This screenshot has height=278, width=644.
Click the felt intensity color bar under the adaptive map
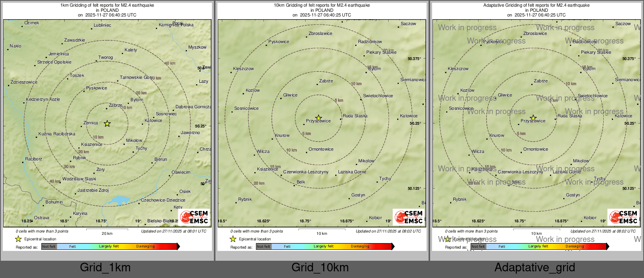tap(540, 247)
